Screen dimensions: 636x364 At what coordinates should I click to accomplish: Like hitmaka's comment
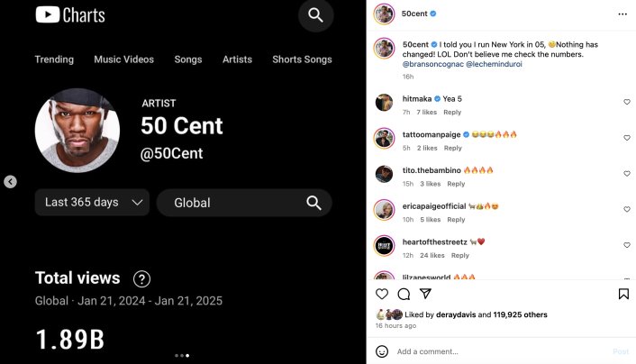(x=627, y=102)
